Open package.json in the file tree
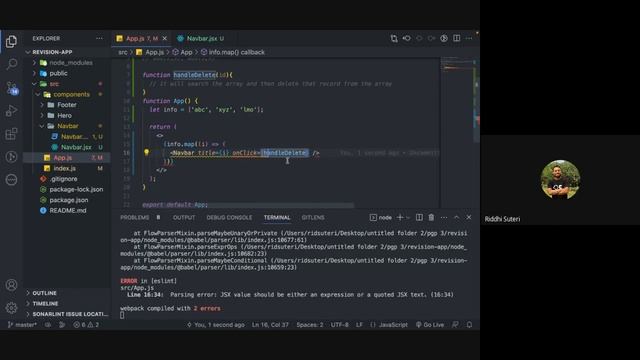The image size is (640, 360). point(66,200)
